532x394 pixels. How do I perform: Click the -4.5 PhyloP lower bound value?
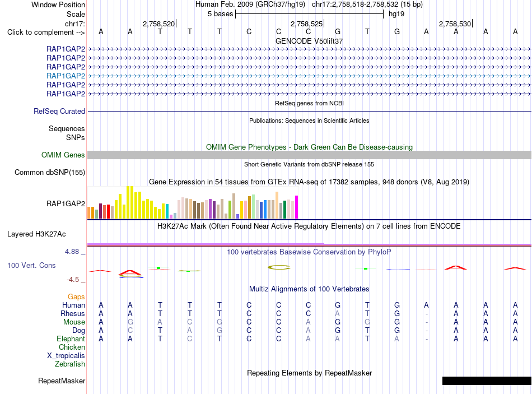click(x=73, y=280)
